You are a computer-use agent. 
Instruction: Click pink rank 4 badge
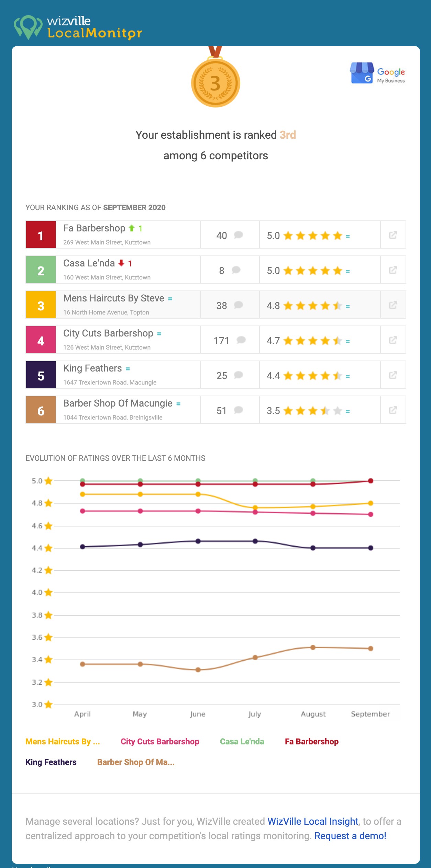click(41, 340)
